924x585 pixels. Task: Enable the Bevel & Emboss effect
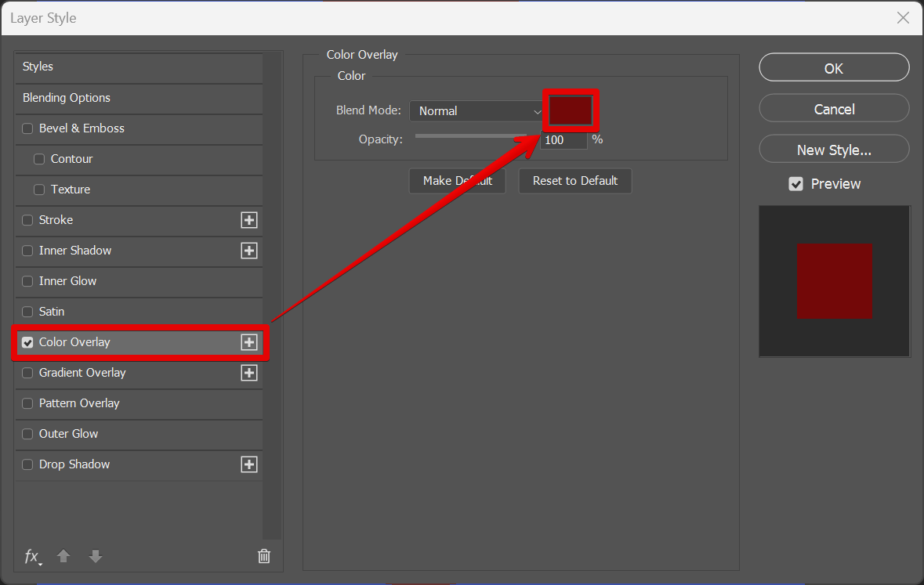[x=27, y=128]
